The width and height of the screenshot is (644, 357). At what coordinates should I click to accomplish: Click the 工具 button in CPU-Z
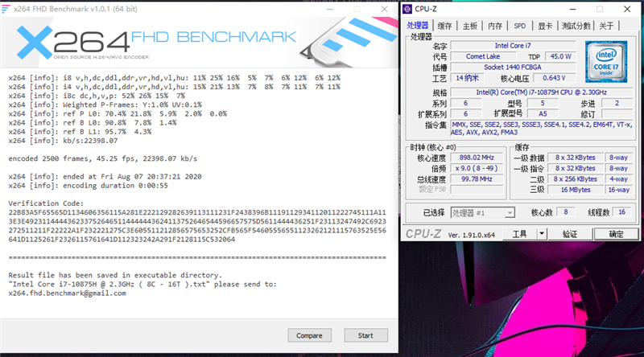[x=519, y=234]
